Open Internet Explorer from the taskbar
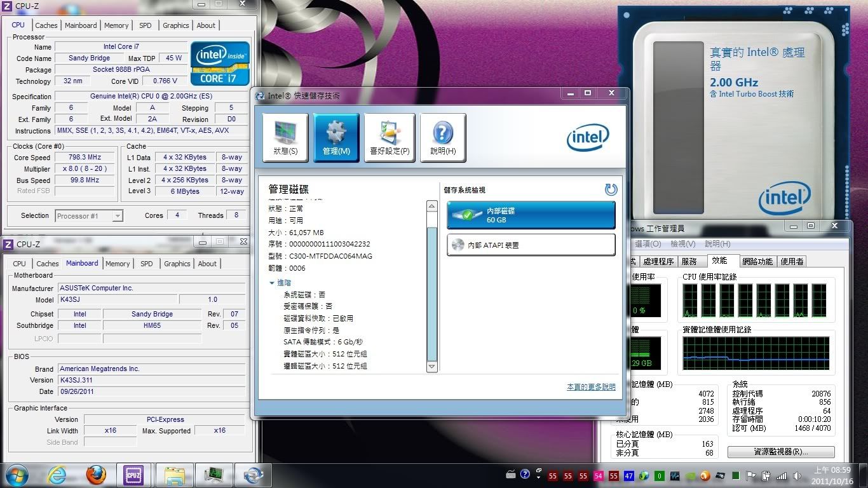The width and height of the screenshot is (868, 488). click(57, 475)
